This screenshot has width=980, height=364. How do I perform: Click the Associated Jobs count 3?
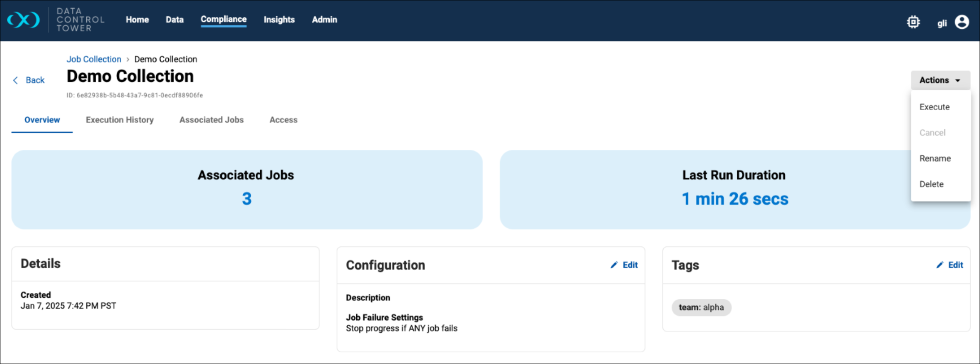pos(247,199)
